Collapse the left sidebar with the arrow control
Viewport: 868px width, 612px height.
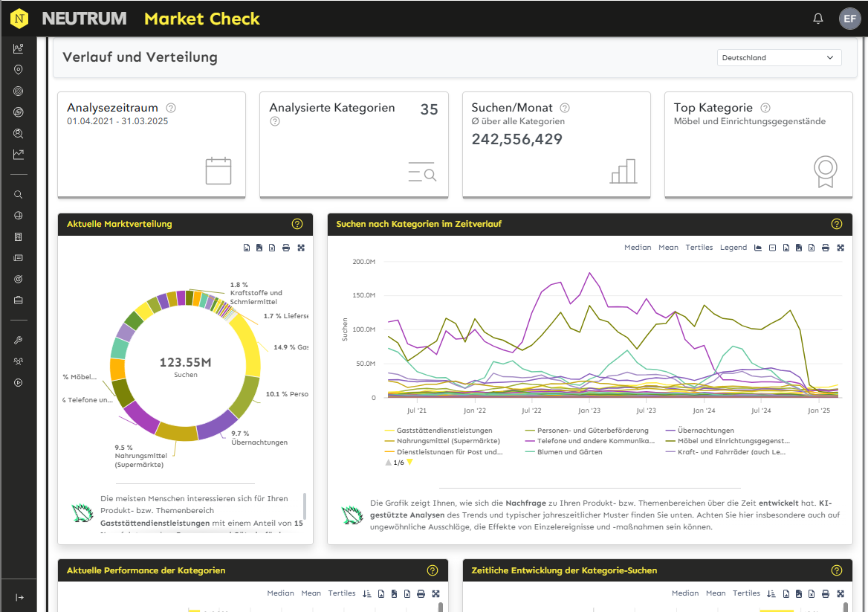pyautogui.click(x=19, y=596)
